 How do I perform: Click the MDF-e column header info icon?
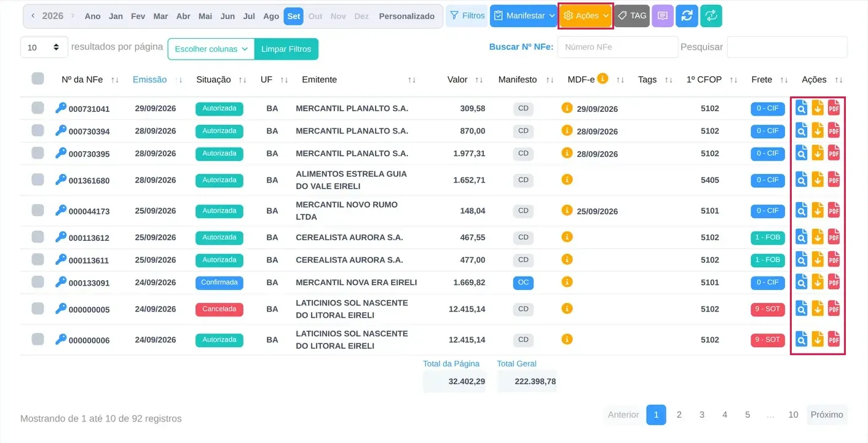603,78
